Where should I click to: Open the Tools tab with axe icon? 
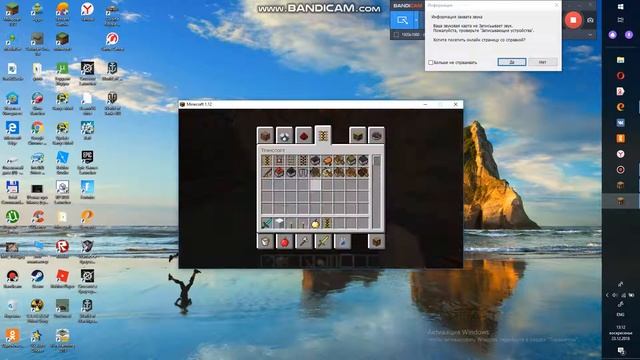point(304,242)
